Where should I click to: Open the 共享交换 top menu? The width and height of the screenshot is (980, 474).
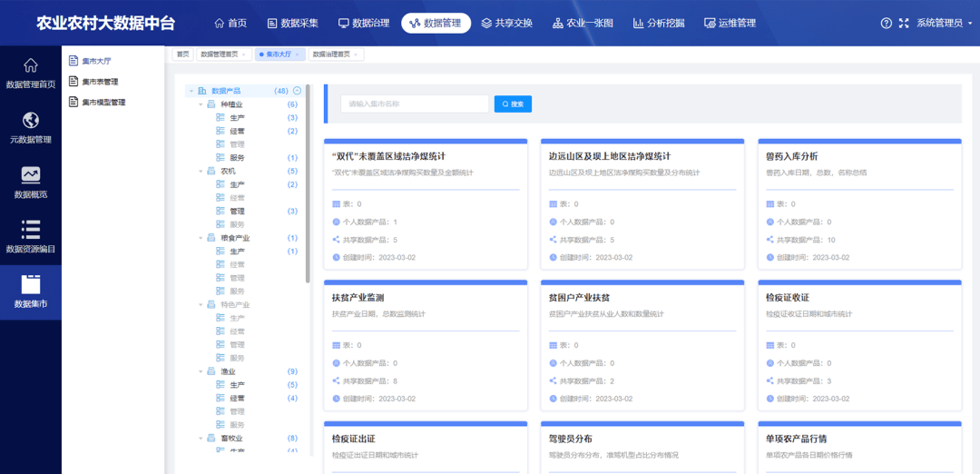pos(507,23)
